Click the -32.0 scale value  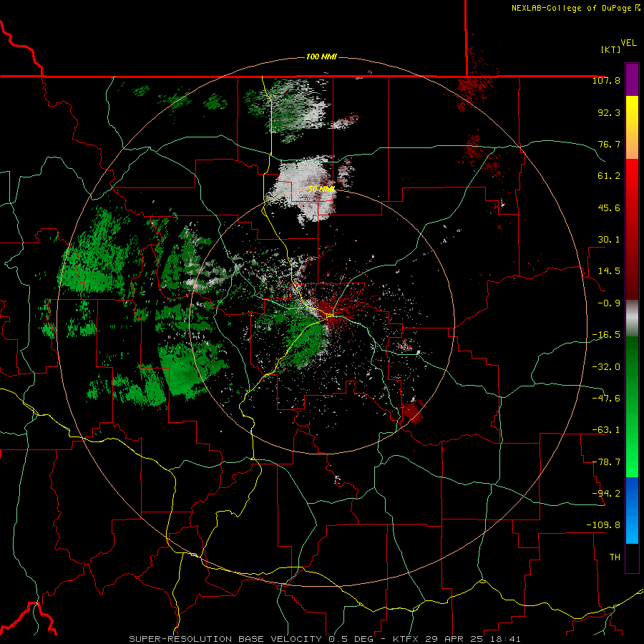point(606,367)
